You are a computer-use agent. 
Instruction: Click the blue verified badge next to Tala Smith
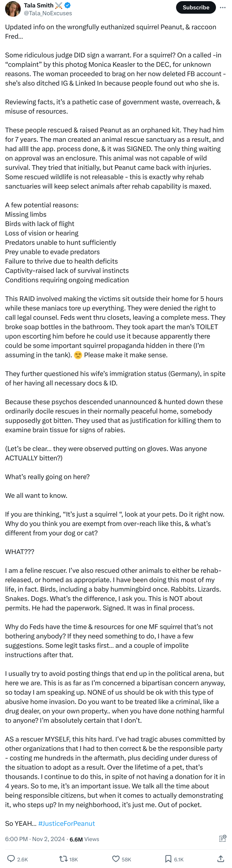[67, 5]
